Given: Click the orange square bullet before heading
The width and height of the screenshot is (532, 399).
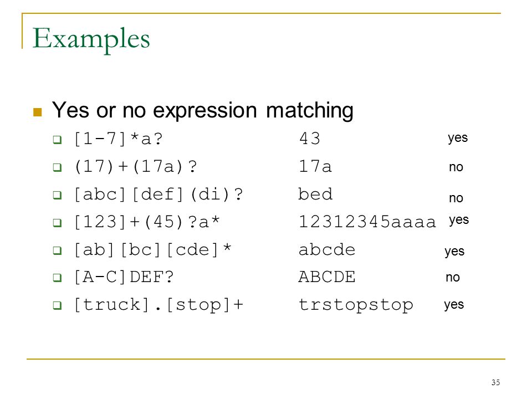Looking at the screenshot, I should pyautogui.click(x=37, y=112).
